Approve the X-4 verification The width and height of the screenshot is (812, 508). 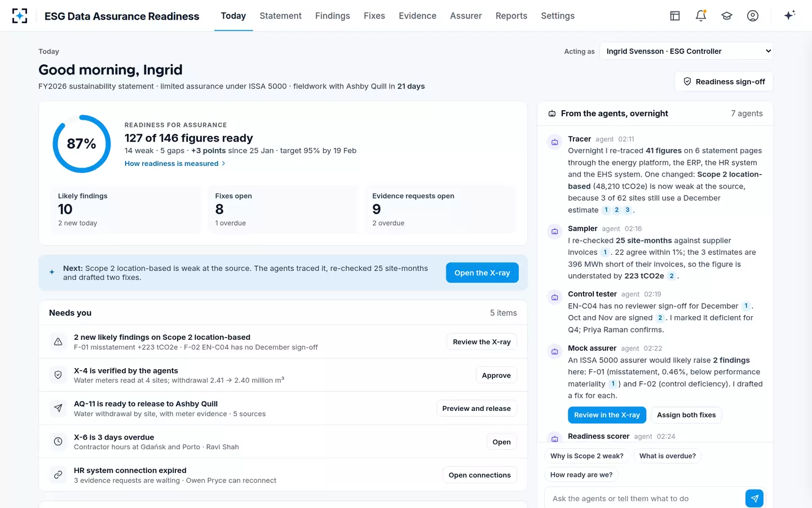pos(496,375)
